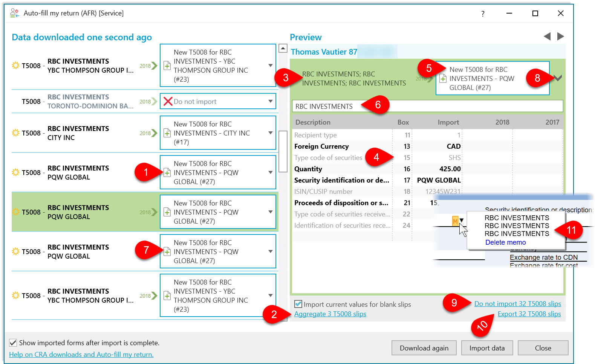Click new slip icon for top YBC THOMPSON (#23)
Image resolution: width=595 pixels, height=364 pixels.
tap(167, 65)
